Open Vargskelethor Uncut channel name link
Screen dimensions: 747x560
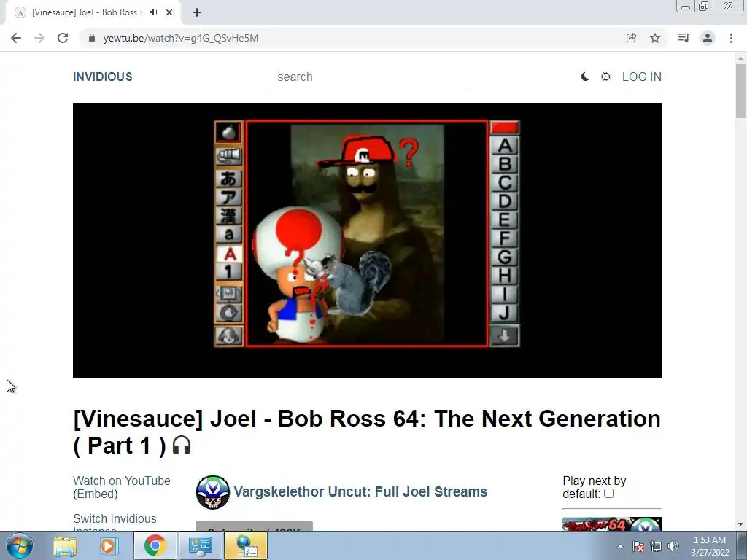coord(360,491)
